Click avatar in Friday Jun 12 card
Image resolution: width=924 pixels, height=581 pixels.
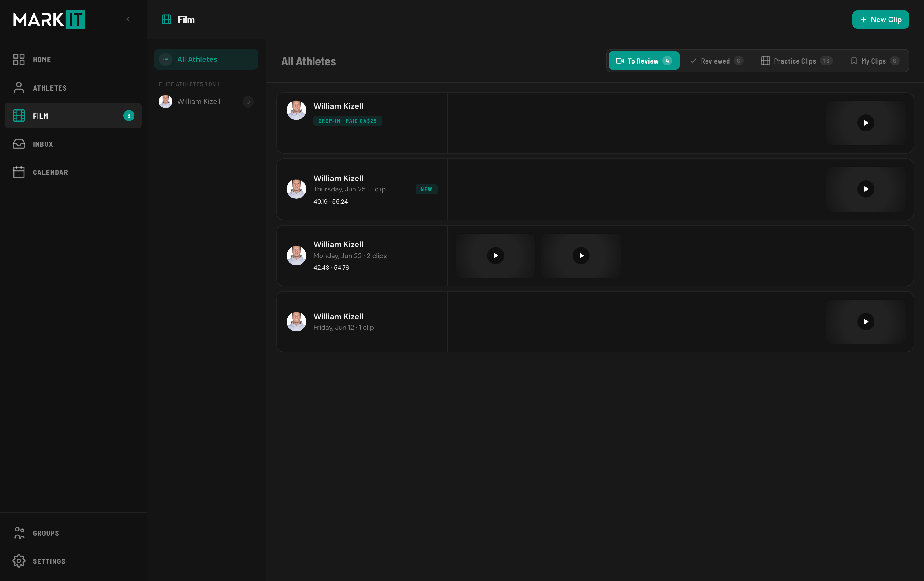[x=296, y=321]
